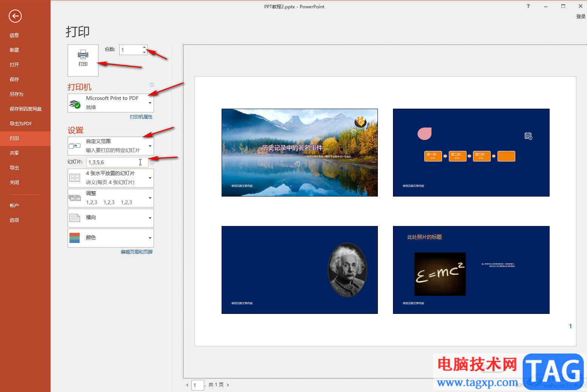Decrease copies with the down spinner
This screenshot has height=392, width=587.
point(145,52)
